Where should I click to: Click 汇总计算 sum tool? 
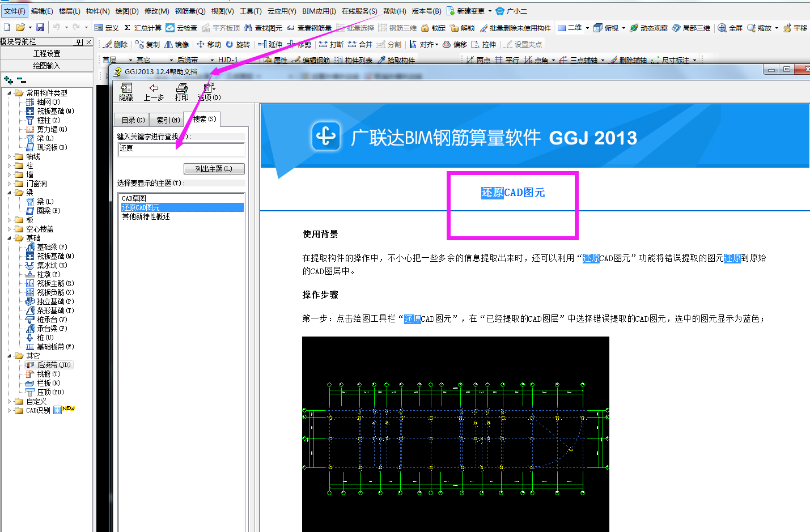tap(143, 28)
